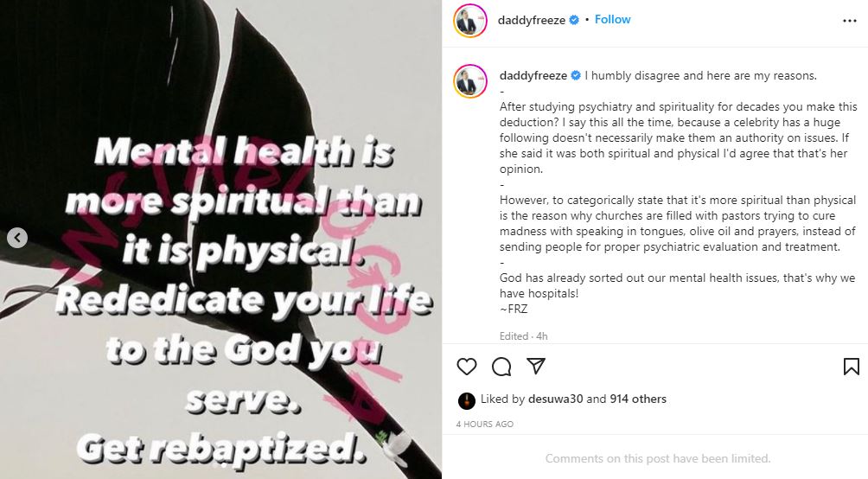Go to previous image with left arrow
This screenshot has width=868, height=479.
pos(17,238)
